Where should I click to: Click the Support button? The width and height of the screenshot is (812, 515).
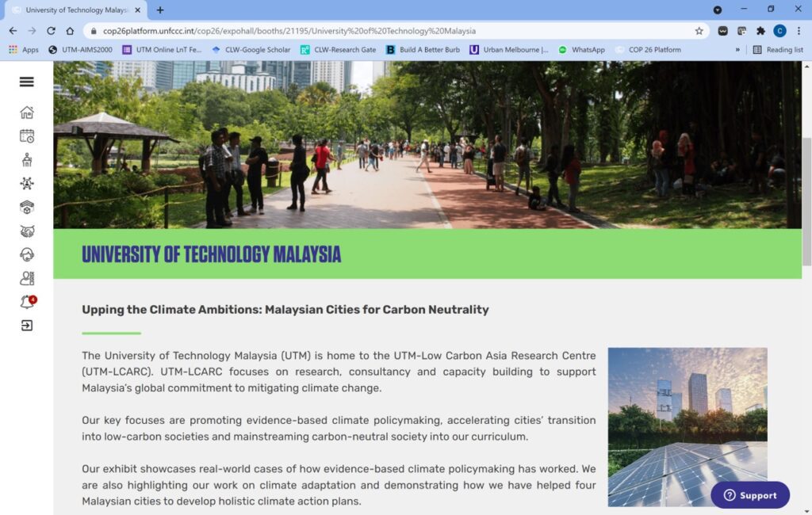point(750,495)
